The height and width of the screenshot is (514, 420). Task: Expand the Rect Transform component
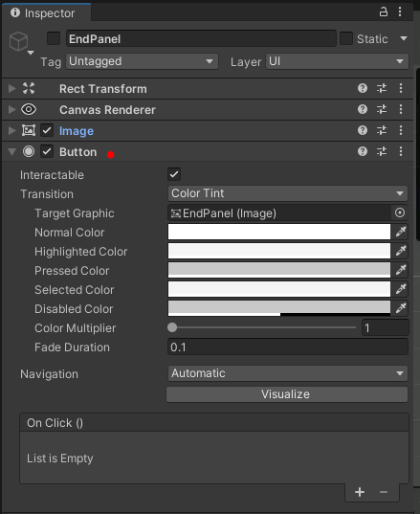click(x=12, y=88)
